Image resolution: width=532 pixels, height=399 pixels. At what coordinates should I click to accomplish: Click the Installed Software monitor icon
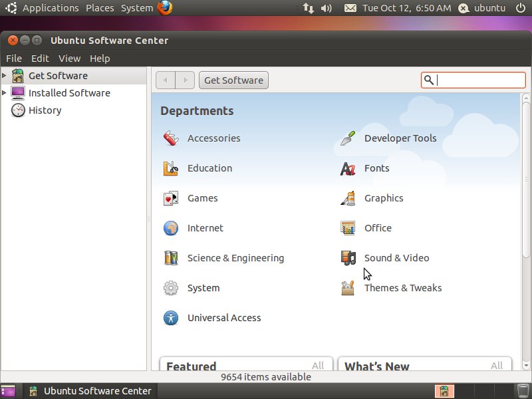pyautogui.click(x=18, y=93)
